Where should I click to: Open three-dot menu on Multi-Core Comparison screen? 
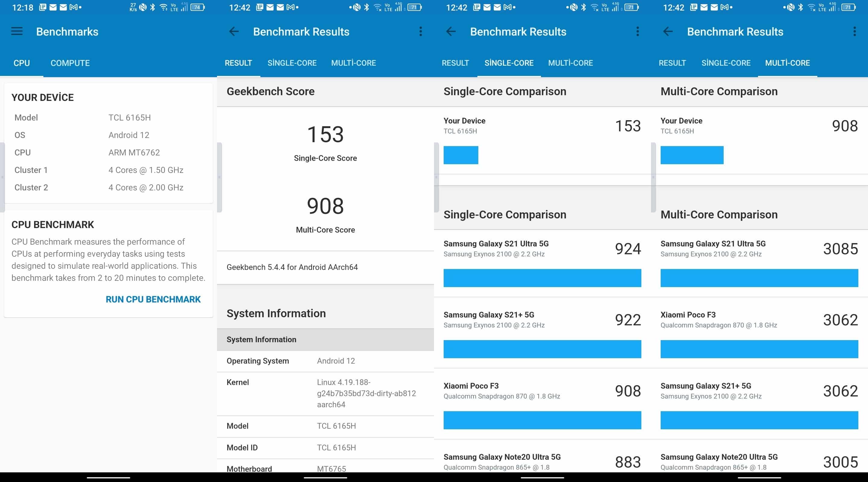(x=854, y=32)
